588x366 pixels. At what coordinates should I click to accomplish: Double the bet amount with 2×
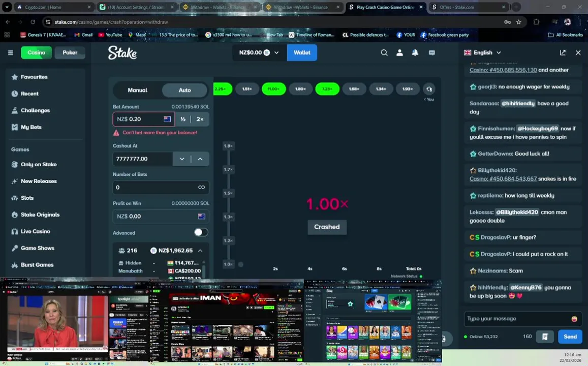pos(200,119)
